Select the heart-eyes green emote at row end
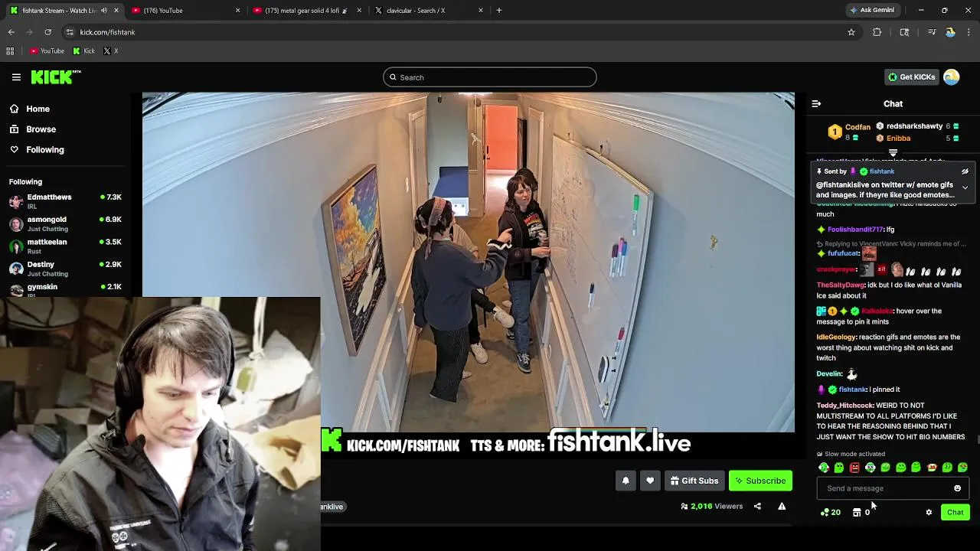Image resolution: width=980 pixels, height=551 pixels. click(962, 468)
